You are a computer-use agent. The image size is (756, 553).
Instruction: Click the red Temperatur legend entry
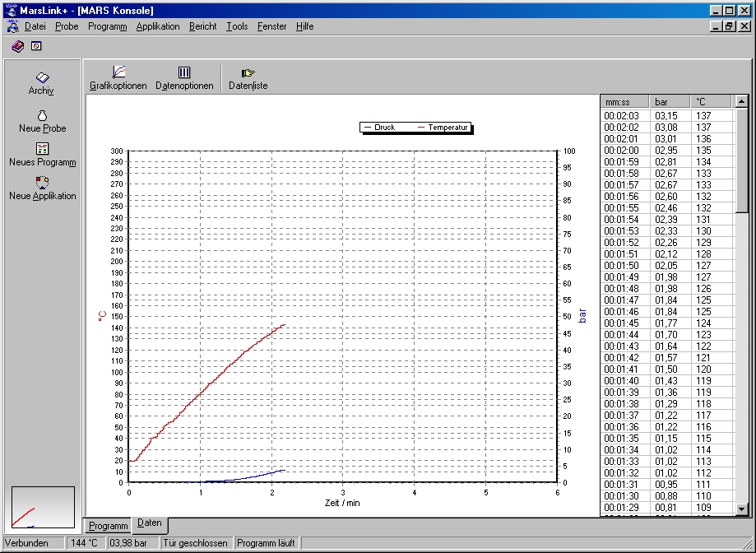click(x=443, y=128)
